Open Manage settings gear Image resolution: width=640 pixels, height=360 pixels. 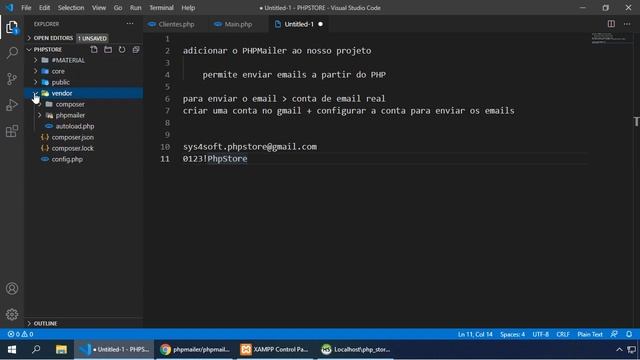[12, 314]
